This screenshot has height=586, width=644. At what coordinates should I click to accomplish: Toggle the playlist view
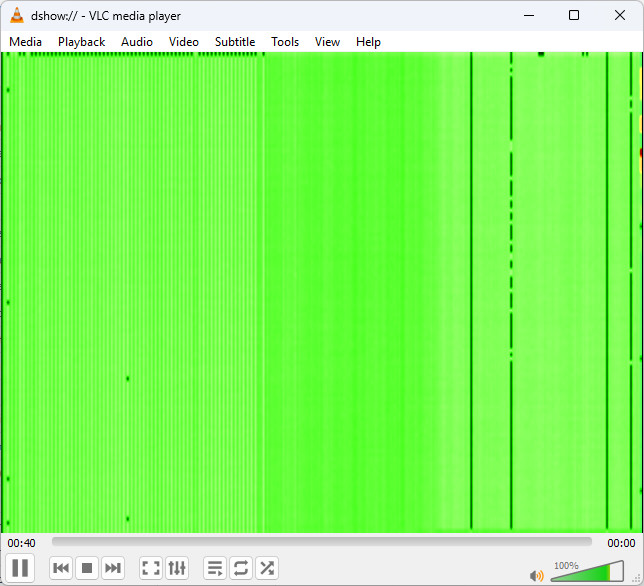point(215,568)
